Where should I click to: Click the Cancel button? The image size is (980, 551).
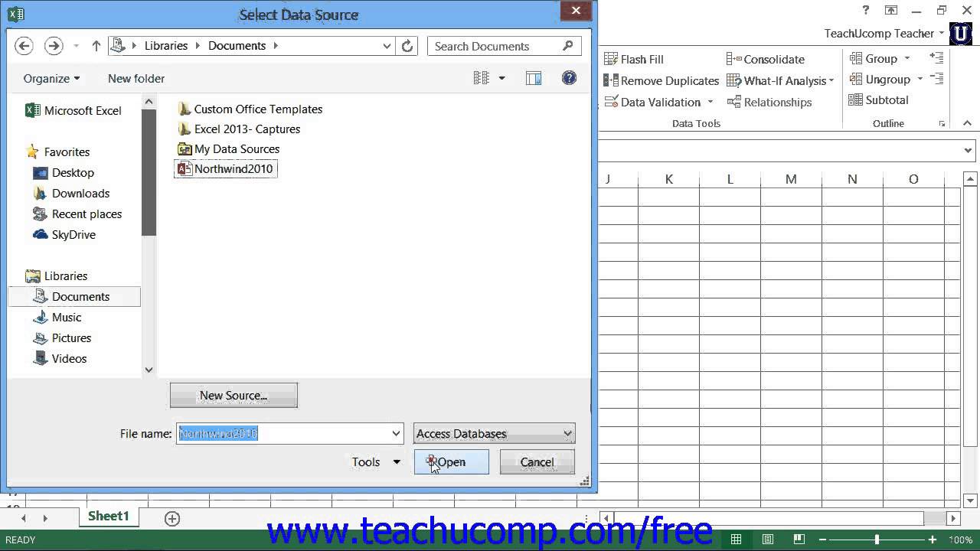(x=537, y=462)
